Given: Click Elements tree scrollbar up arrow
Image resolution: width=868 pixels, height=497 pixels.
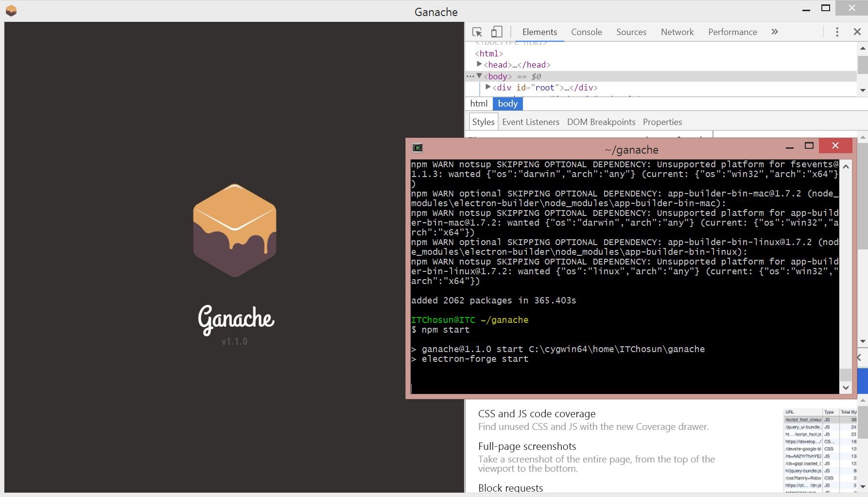Looking at the screenshot, I should pyautogui.click(x=863, y=48).
